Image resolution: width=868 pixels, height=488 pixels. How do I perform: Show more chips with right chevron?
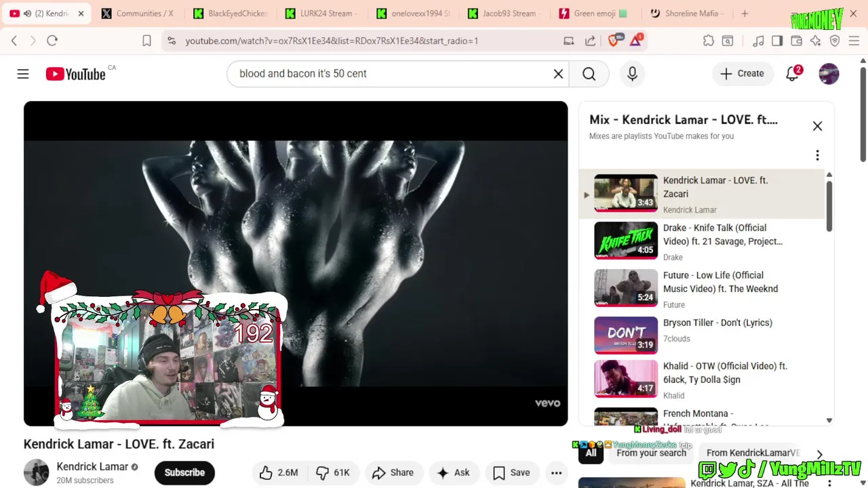(819, 454)
